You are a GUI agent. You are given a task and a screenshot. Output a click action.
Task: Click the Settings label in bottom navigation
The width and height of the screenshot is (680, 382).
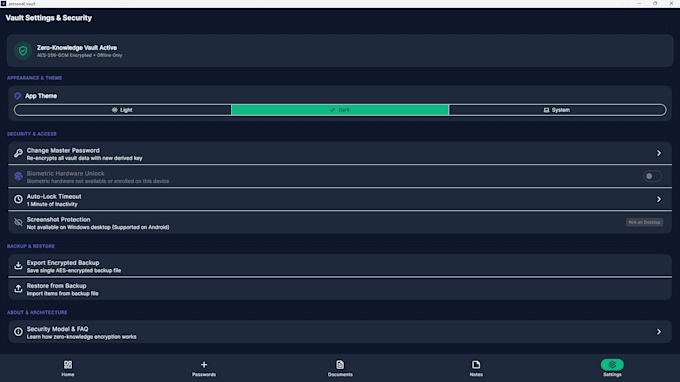tap(612, 375)
